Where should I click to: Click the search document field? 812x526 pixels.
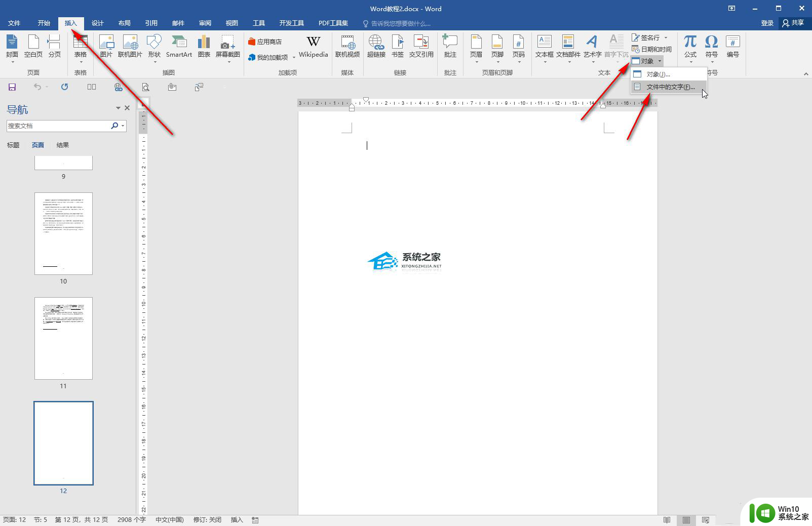point(58,126)
